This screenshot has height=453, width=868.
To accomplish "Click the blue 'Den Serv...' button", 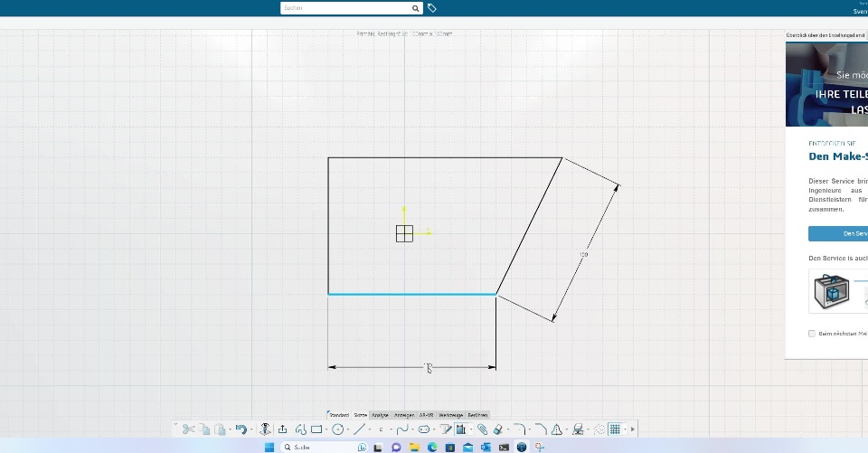I will tap(838, 233).
